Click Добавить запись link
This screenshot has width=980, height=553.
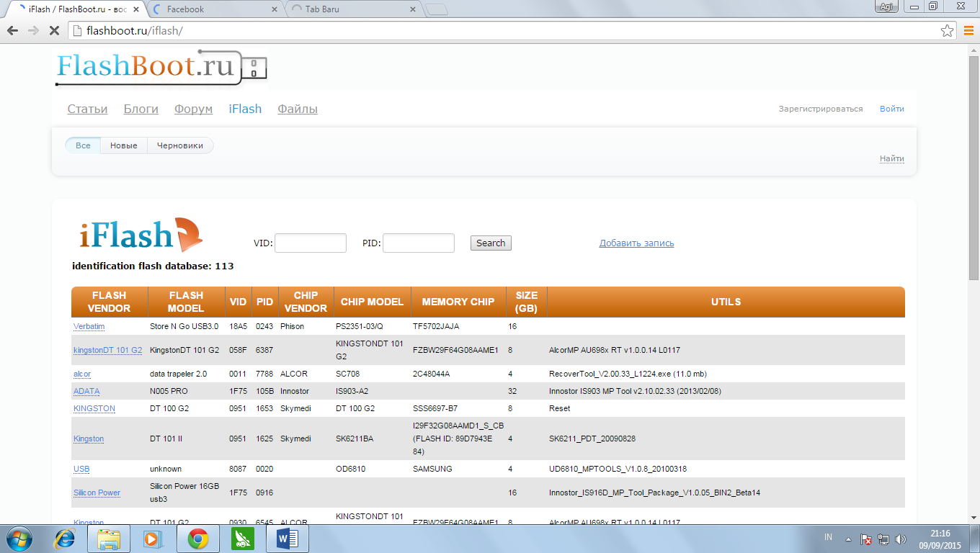[637, 243]
